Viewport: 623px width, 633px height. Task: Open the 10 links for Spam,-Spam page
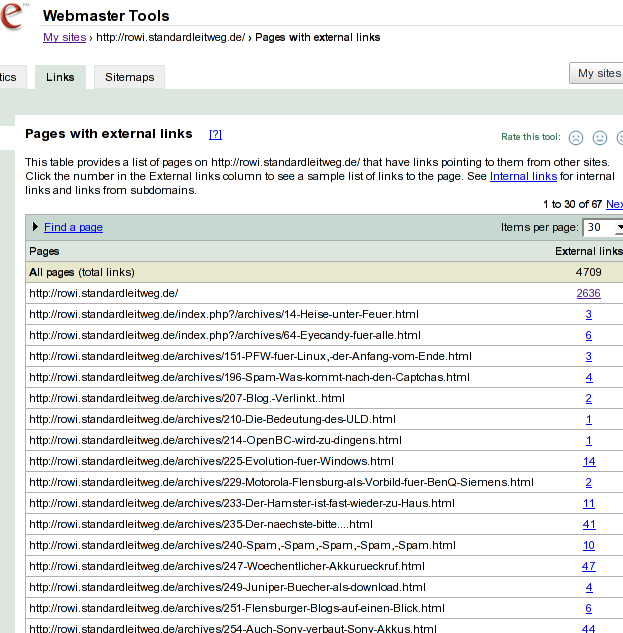(589, 545)
